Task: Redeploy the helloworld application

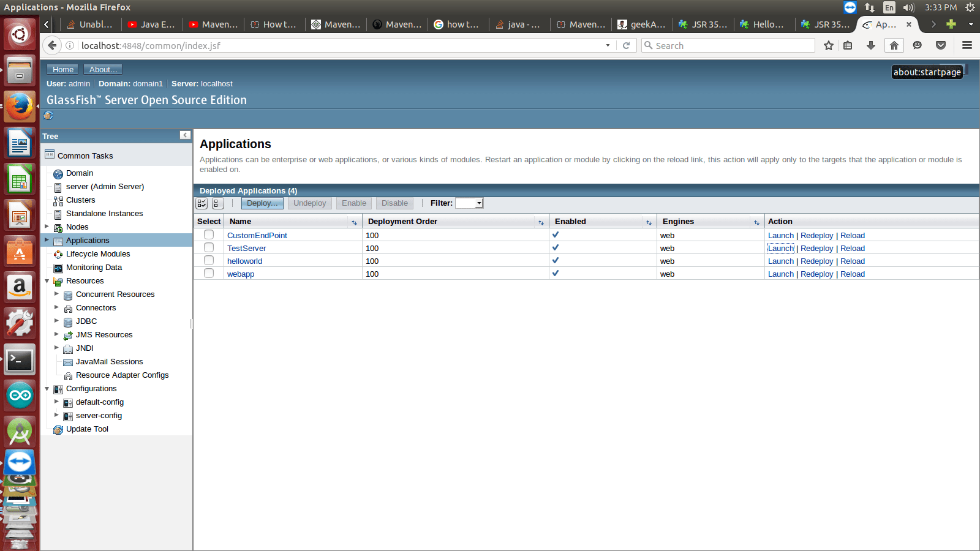Action: tap(817, 261)
